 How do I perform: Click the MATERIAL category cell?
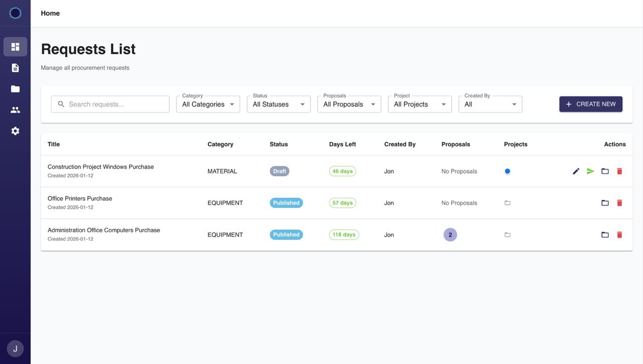[x=222, y=171]
